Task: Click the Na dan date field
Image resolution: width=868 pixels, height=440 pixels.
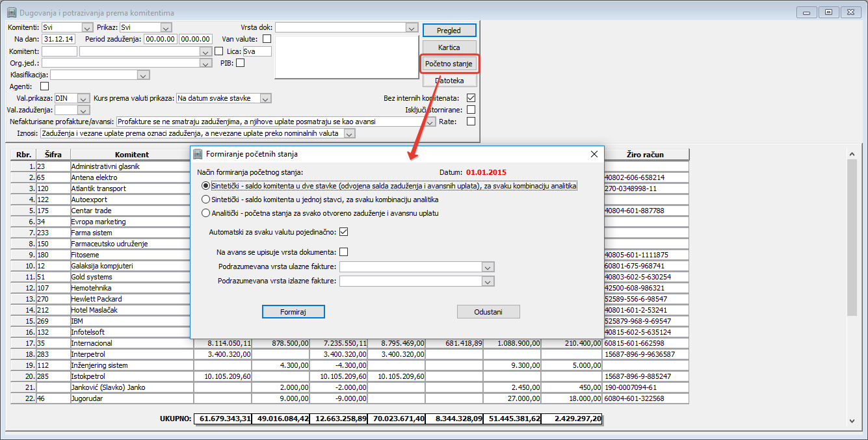Action: click(x=59, y=39)
